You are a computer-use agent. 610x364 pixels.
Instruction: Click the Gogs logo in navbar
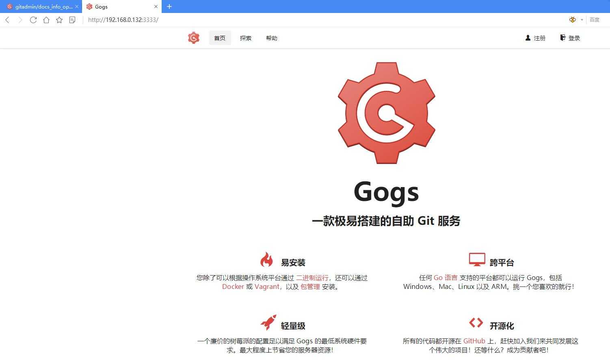(194, 38)
